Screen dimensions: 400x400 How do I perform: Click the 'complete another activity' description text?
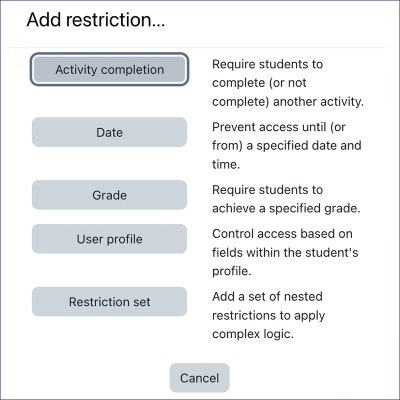(288, 83)
